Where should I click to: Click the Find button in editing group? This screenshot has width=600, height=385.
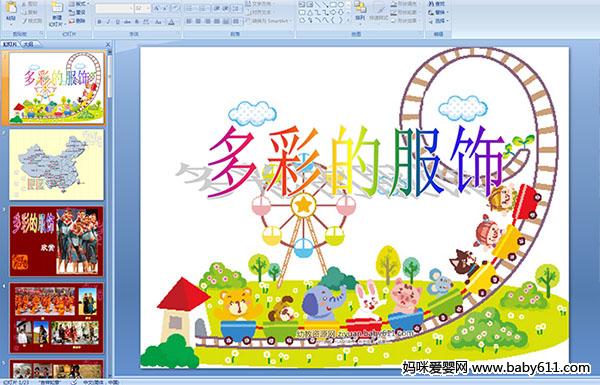click(437, 4)
